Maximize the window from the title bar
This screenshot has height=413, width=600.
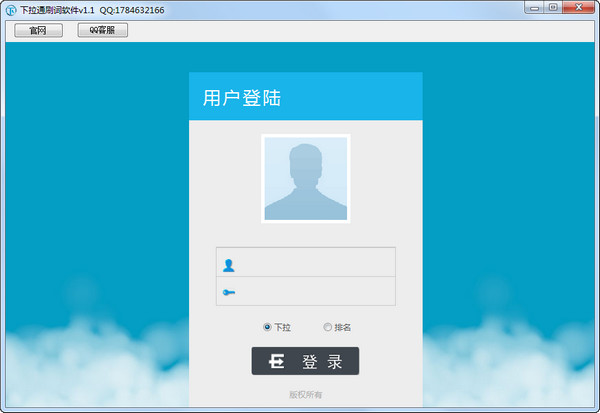(x=552, y=7)
